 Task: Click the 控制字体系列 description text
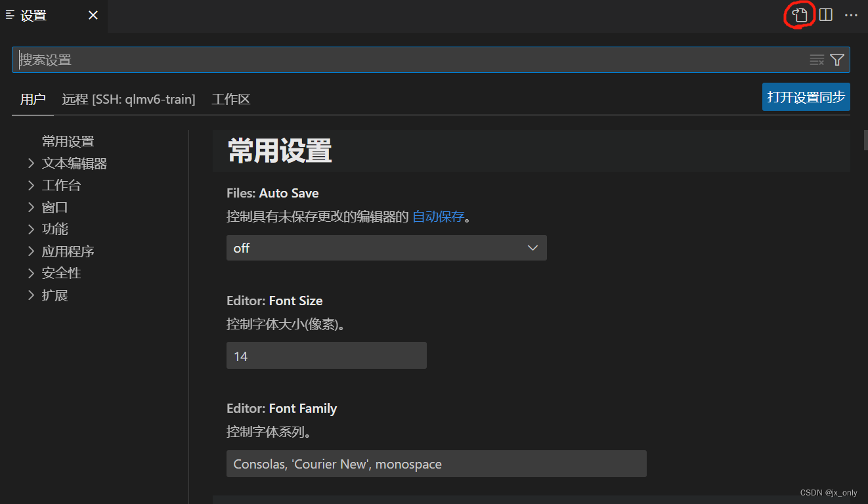coord(269,432)
